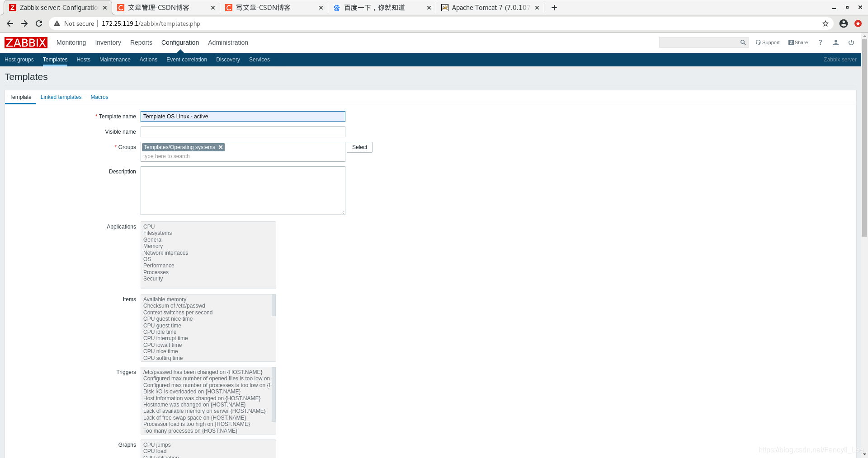
Task: Open the Administration menu
Action: tap(228, 42)
